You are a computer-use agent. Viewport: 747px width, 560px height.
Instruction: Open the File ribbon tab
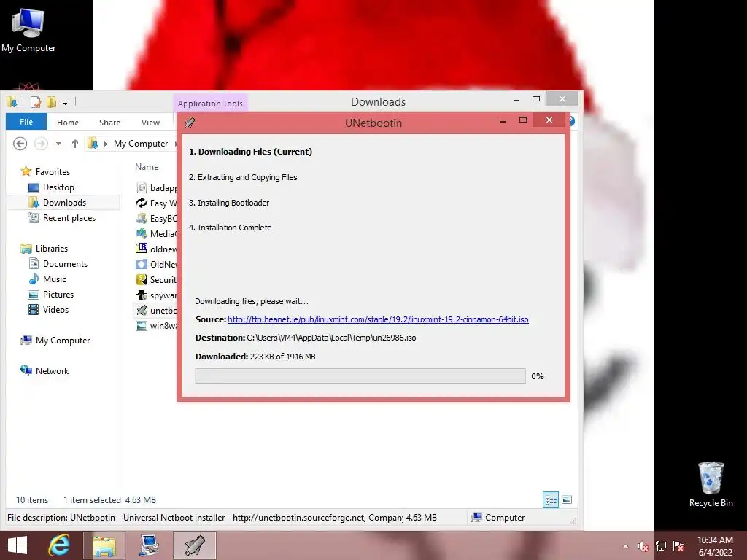coord(26,122)
